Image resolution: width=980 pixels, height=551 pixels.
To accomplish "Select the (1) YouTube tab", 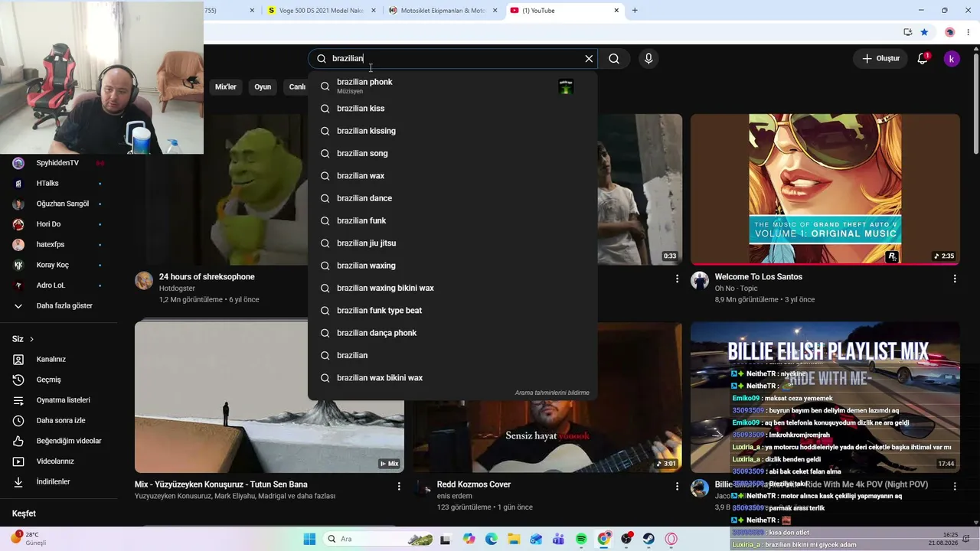I will click(x=565, y=11).
